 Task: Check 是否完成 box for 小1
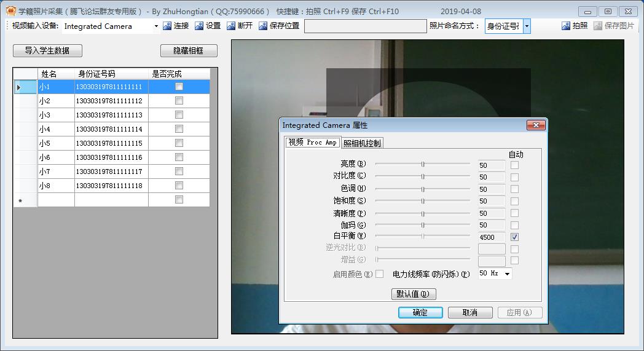click(x=179, y=87)
